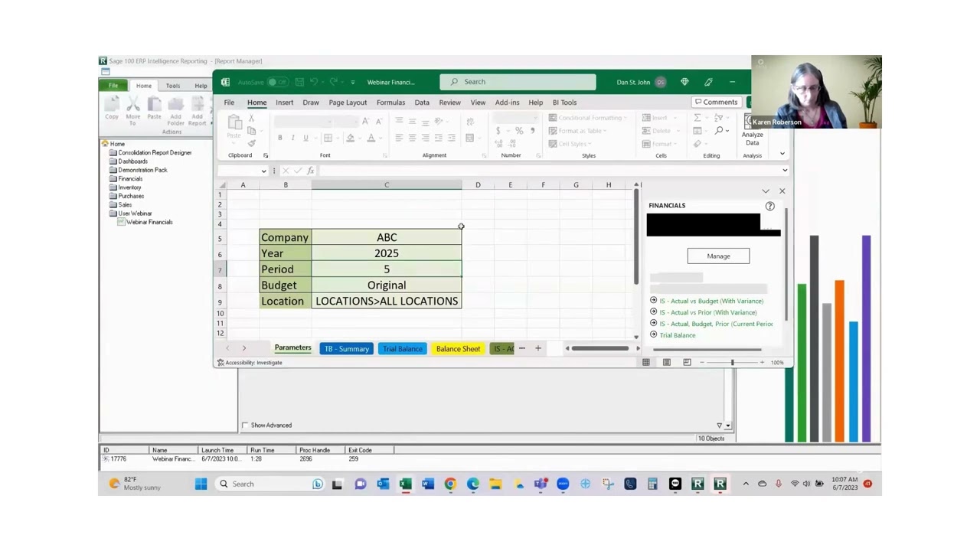Expand the Clipboard dialog launcher
Screen dimensions: 980x551
coord(266,155)
